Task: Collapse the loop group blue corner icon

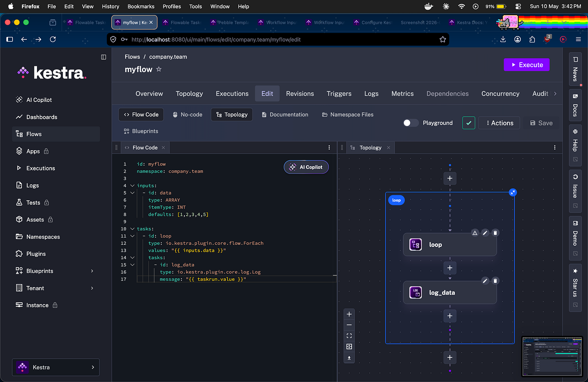Action: 513,192
